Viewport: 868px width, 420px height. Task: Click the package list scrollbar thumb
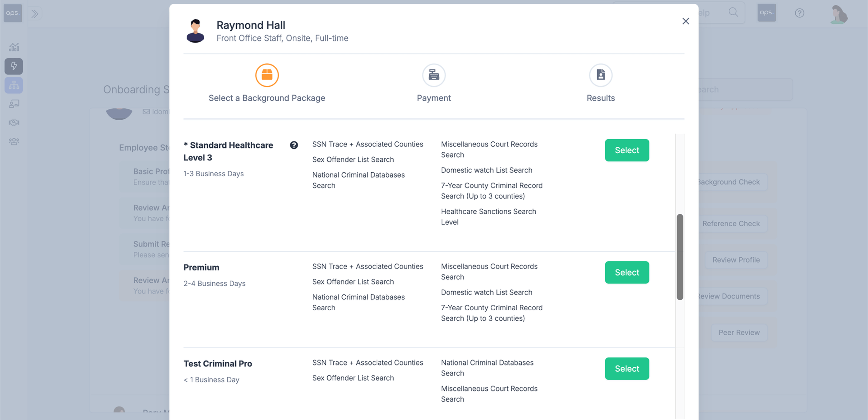coord(680,257)
